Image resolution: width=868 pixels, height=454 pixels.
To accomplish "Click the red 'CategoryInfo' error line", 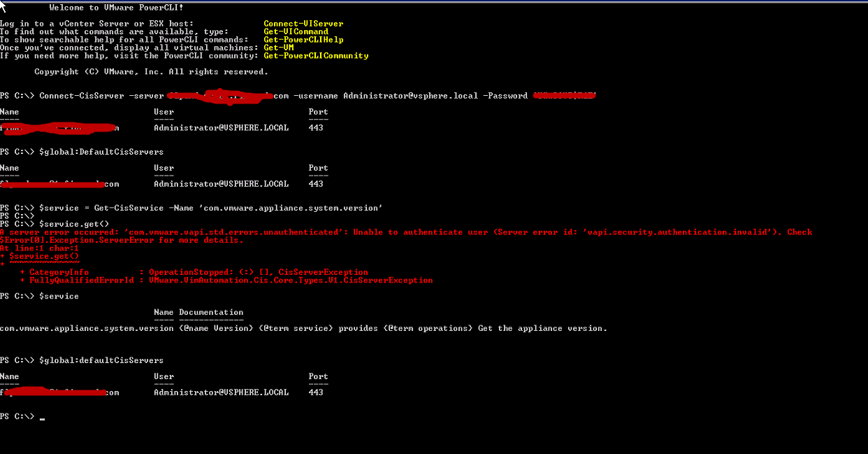I will tap(194, 272).
